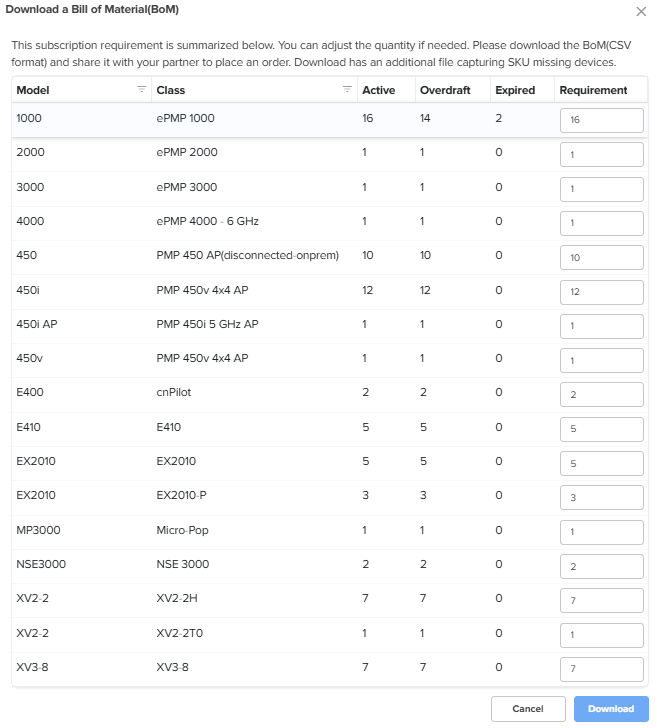
Task: Sort by the Active column header
Action: pyautogui.click(x=378, y=90)
